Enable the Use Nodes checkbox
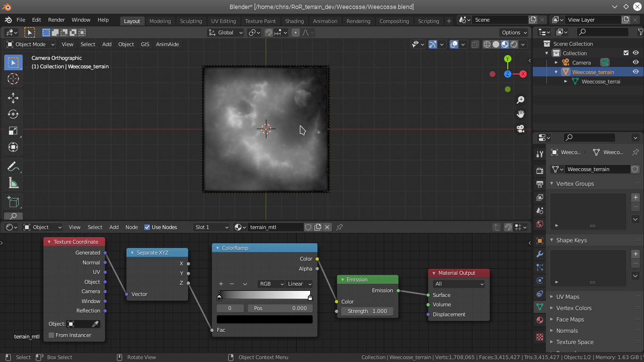Viewport: 644px width, 362px height. [x=148, y=227]
